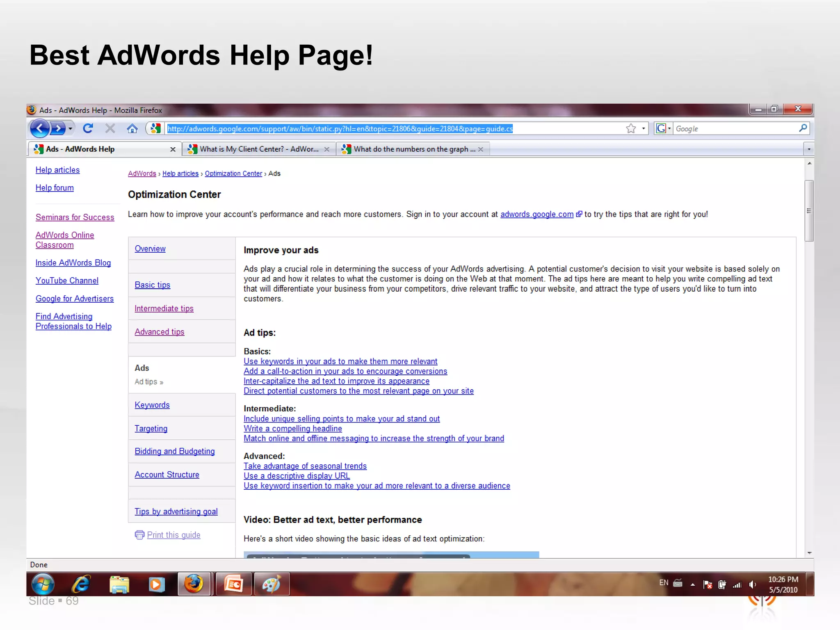Close the numbers on the graph tab
This screenshot has width=840, height=630.
tap(480, 149)
